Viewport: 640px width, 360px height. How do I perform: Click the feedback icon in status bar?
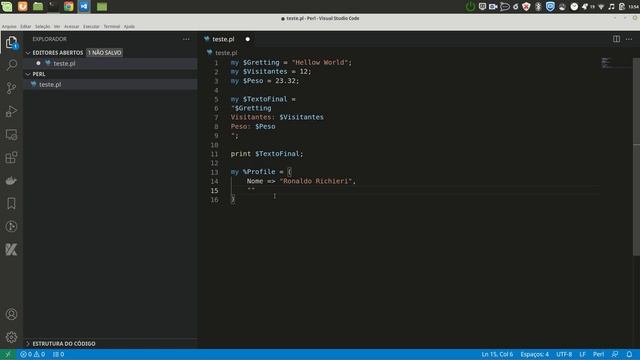point(615,354)
